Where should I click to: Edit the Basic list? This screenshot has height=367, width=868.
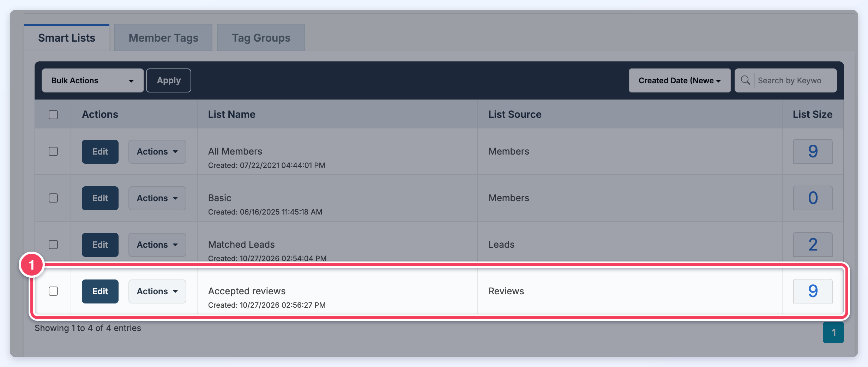pos(100,198)
